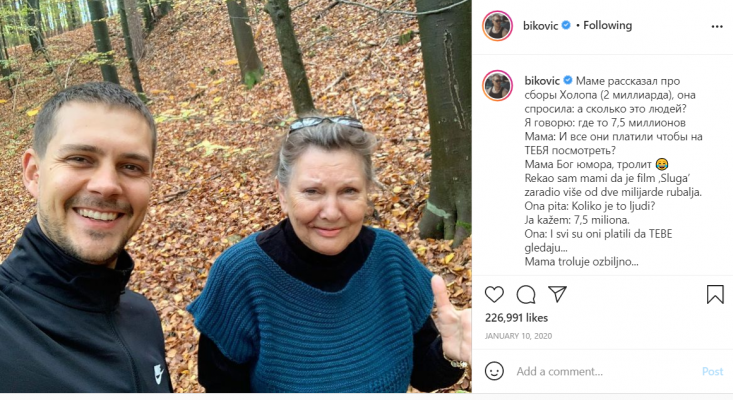733x400 pixels.
Task: Click the Post comment button
Action: coord(712,371)
